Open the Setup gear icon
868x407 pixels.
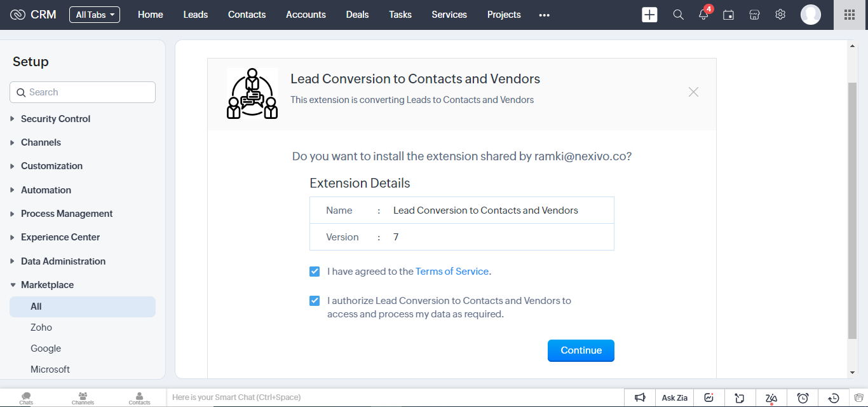coord(780,15)
